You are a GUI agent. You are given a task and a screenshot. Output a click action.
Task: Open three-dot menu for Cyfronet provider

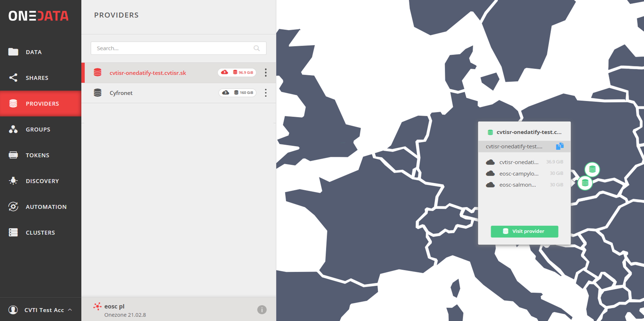click(265, 93)
